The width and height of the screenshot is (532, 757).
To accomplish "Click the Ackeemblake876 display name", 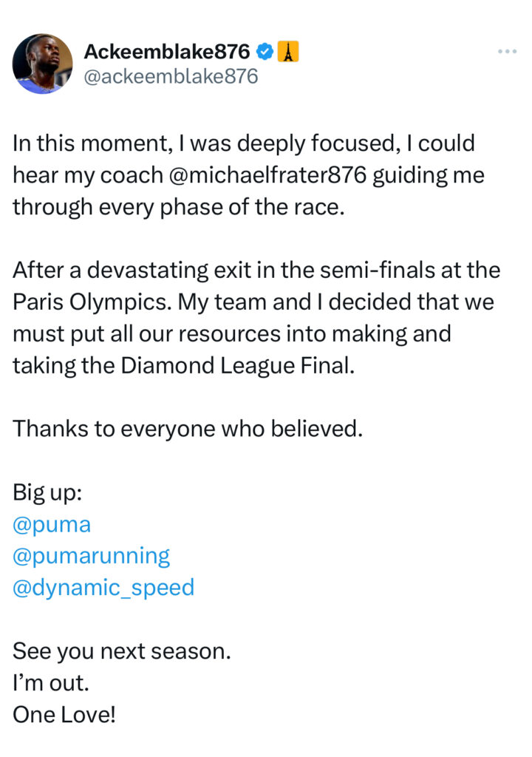I will pos(167,52).
